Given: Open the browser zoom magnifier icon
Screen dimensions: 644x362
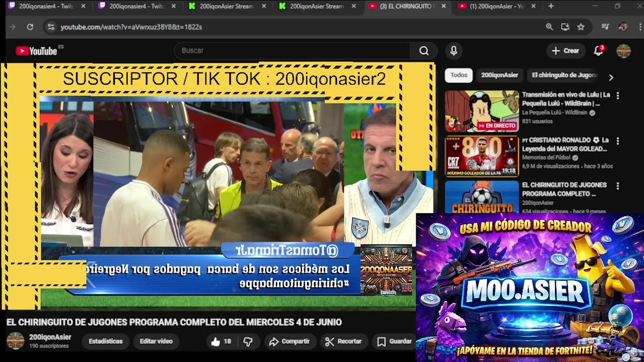Looking at the screenshot, I should [x=549, y=27].
